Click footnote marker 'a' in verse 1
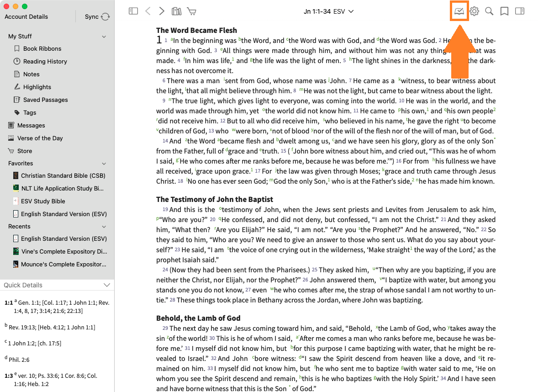The height and width of the screenshot is (392, 538). (171, 39)
